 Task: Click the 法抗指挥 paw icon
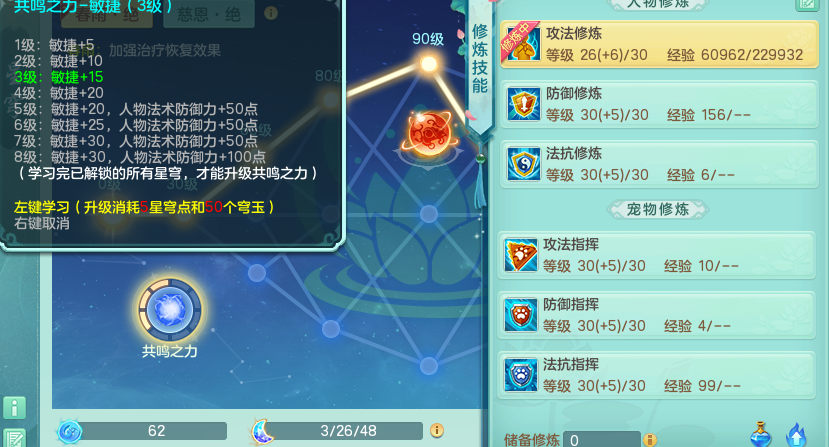pos(521,375)
